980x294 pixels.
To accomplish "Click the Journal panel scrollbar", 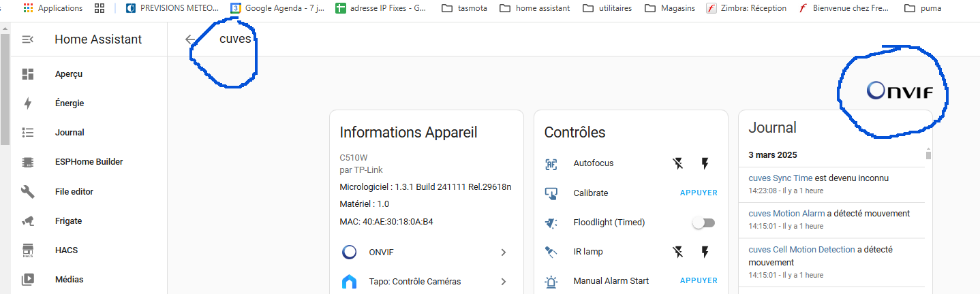I will click(x=928, y=155).
